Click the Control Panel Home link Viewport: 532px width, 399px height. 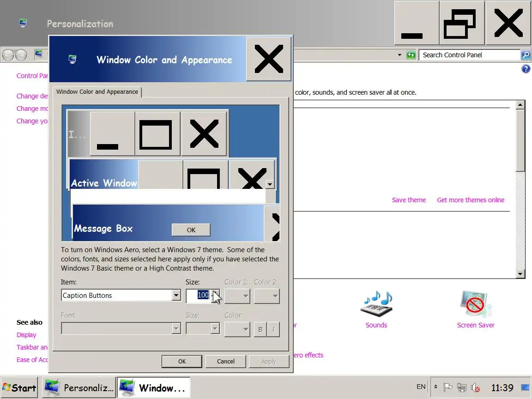click(x=32, y=76)
